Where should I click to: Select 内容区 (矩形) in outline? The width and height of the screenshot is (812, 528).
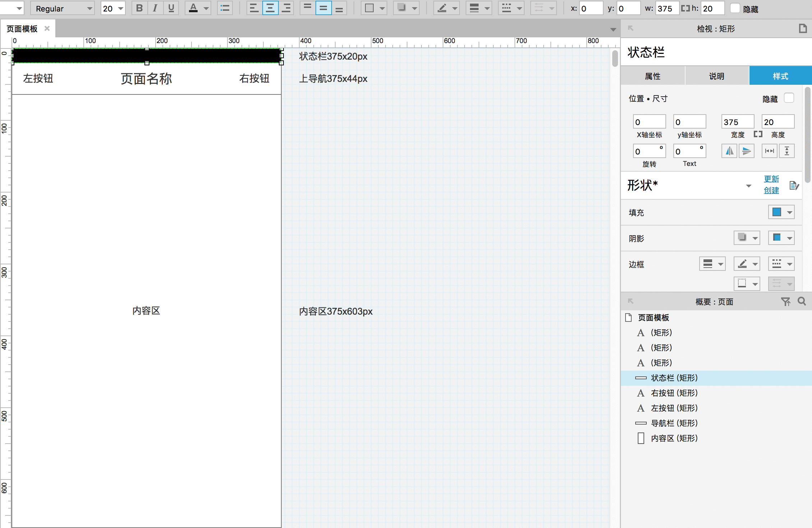coord(716,438)
